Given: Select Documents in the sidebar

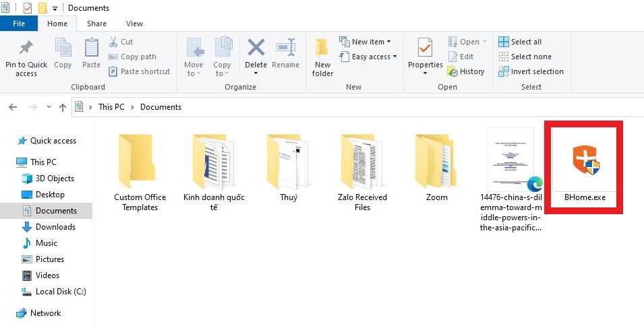Looking at the screenshot, I should coord(46,211).
